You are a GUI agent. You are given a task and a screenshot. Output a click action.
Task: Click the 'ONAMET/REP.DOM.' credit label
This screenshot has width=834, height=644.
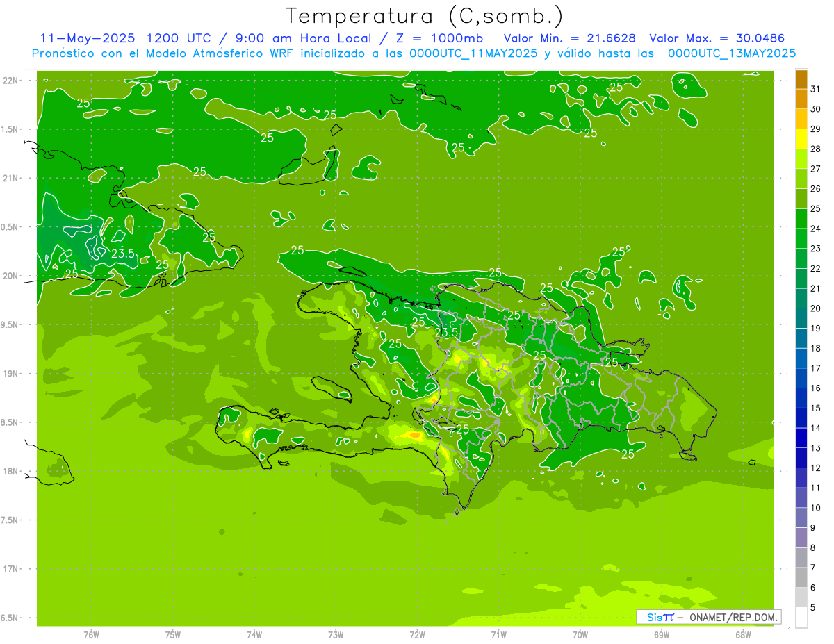734,617
